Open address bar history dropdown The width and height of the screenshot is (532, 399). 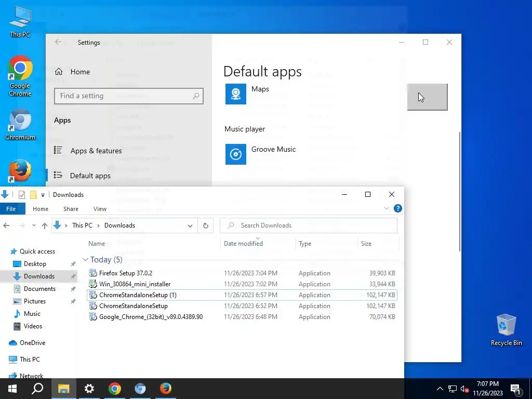[x=190, y=225]
